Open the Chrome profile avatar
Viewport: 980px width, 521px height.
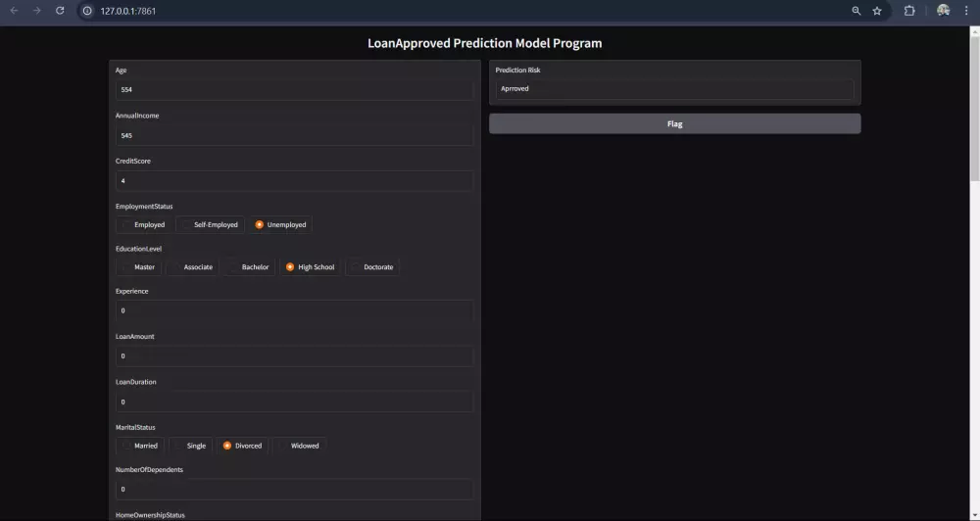943,11
